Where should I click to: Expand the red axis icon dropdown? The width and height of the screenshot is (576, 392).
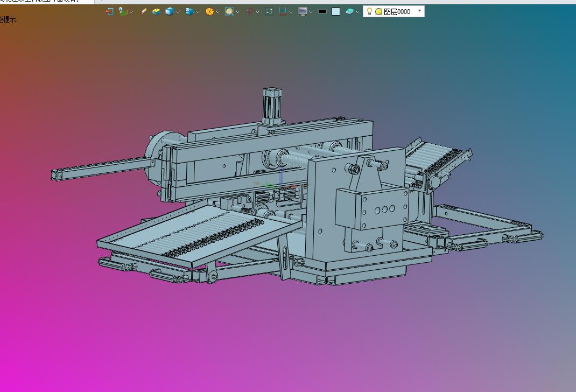[257, 12]
